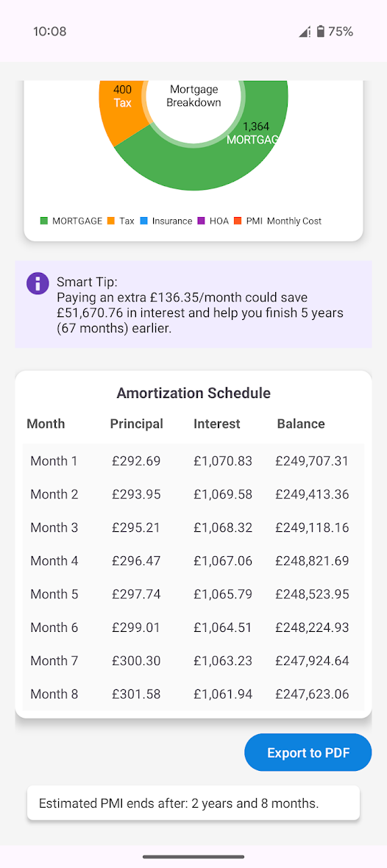This screenshot has width=387, height=868.
Task: Tap the purple info icon by Smart Tip
Action: coord(38,283)
